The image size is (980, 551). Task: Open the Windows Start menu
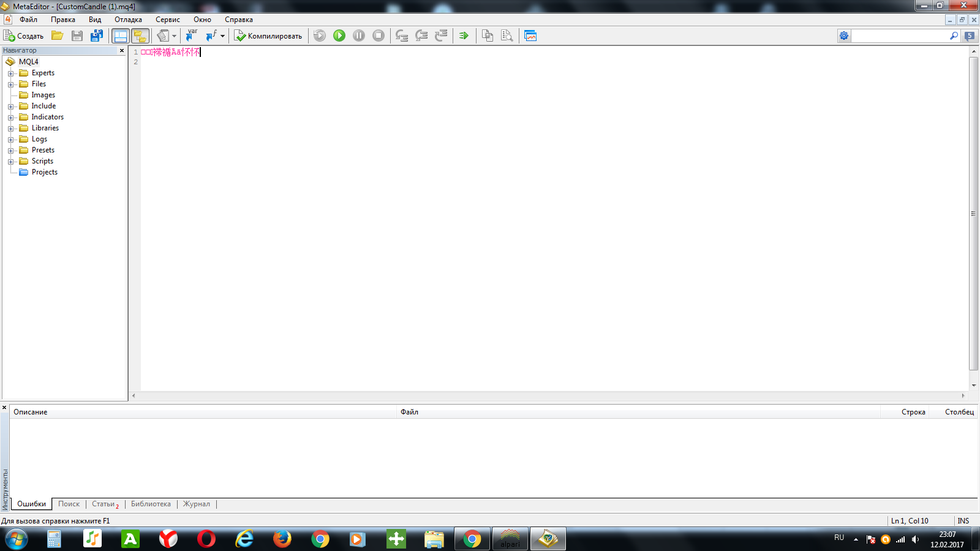click(x=17, y=539)
